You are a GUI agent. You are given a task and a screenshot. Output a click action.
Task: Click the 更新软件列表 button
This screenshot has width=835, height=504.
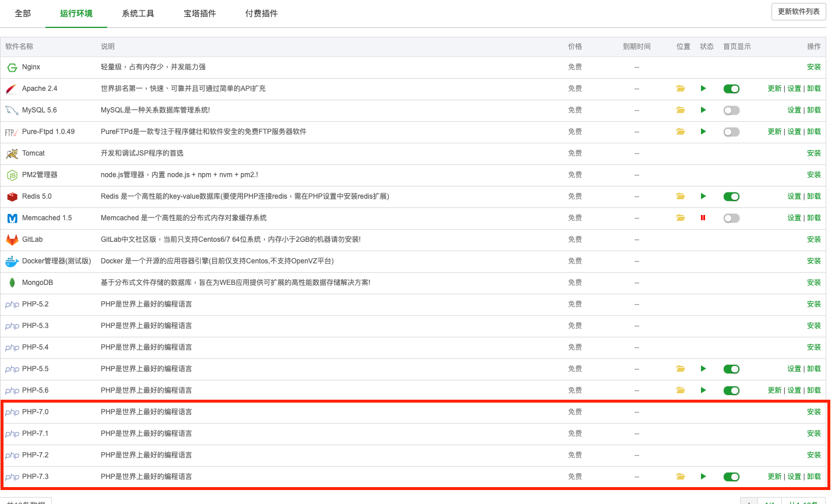[798, 12]
